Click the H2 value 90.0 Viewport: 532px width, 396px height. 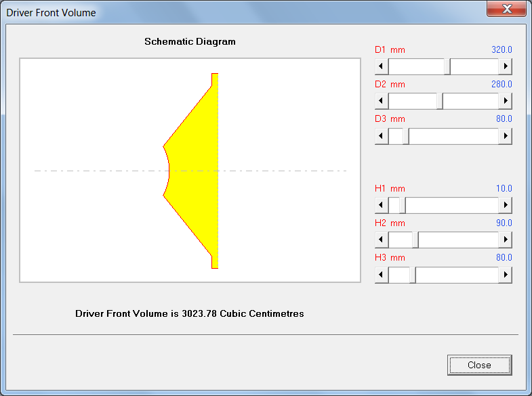(504, 223)
